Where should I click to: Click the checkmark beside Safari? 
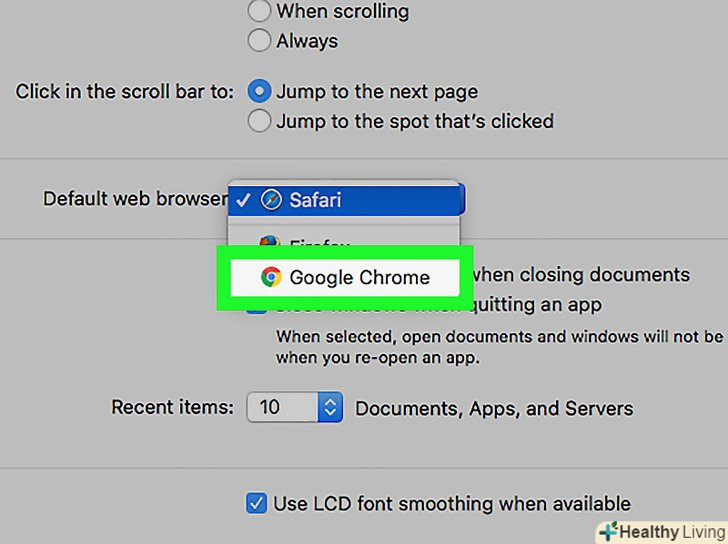244,200
